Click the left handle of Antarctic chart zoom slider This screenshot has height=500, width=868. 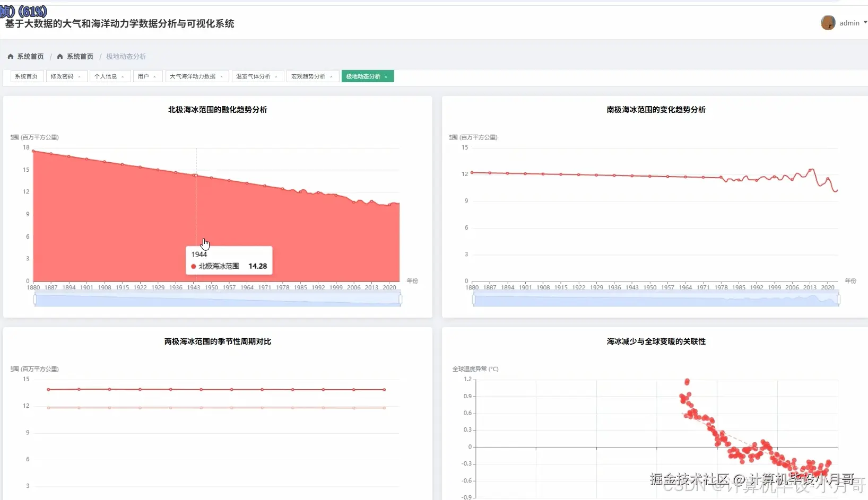click(x=474, y=300)
